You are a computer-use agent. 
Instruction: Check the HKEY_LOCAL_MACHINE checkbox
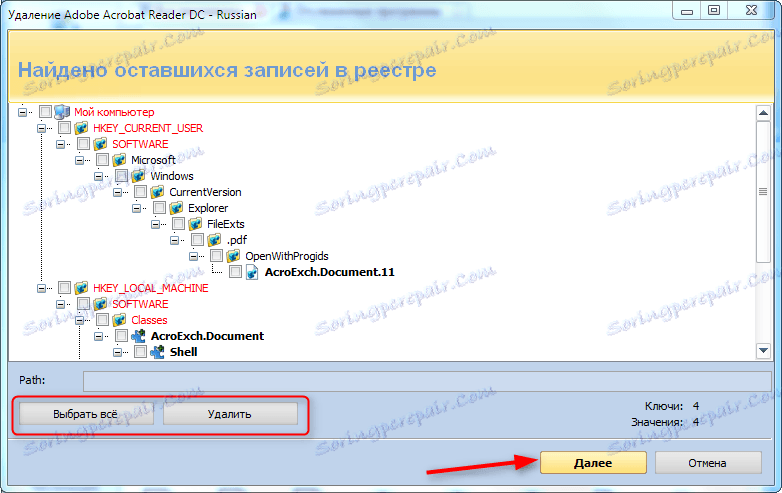[x=64, y=288]
